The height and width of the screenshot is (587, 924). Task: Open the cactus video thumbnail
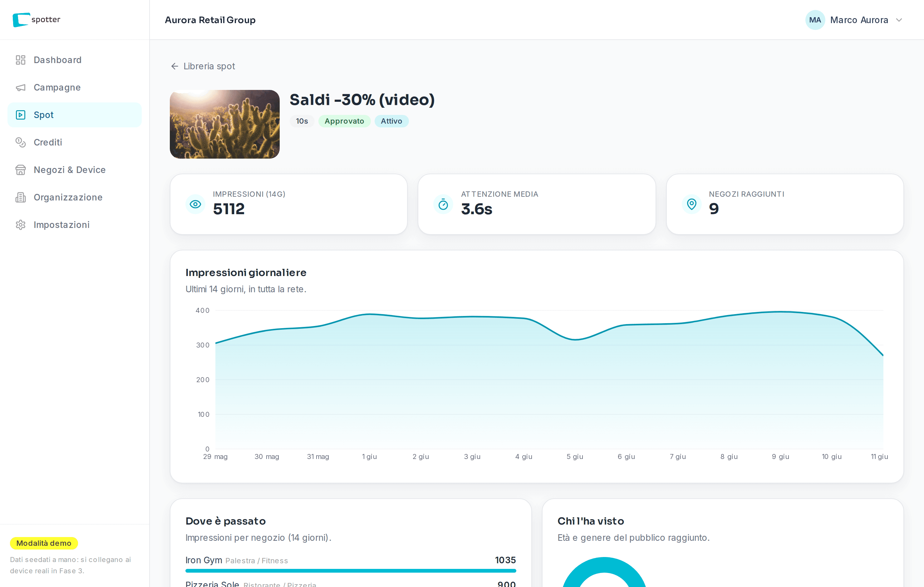[x=225, y=124]
